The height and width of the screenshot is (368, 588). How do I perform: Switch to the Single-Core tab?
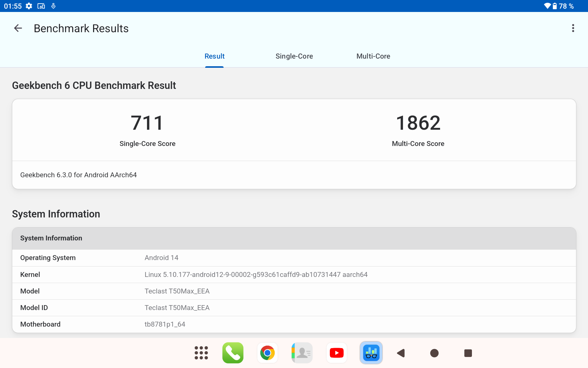coord(294,56)
